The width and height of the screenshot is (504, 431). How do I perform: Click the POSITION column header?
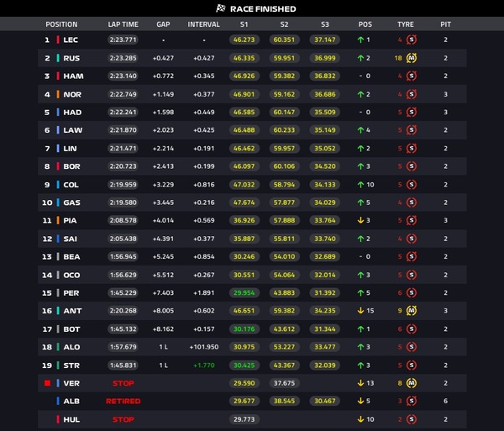[x=61, y=24]
